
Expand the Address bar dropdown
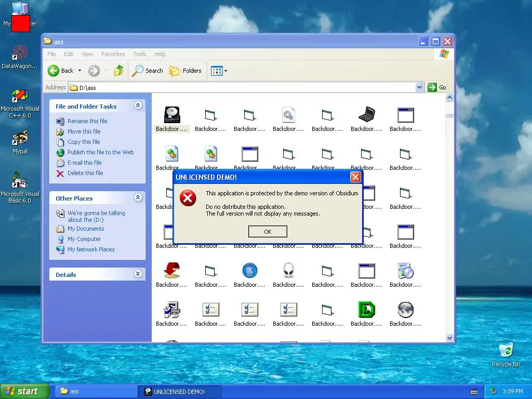coord(419,87)
